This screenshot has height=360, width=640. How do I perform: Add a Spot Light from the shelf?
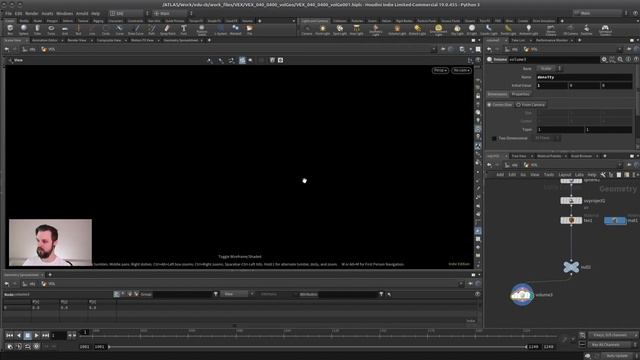[340, 29]
